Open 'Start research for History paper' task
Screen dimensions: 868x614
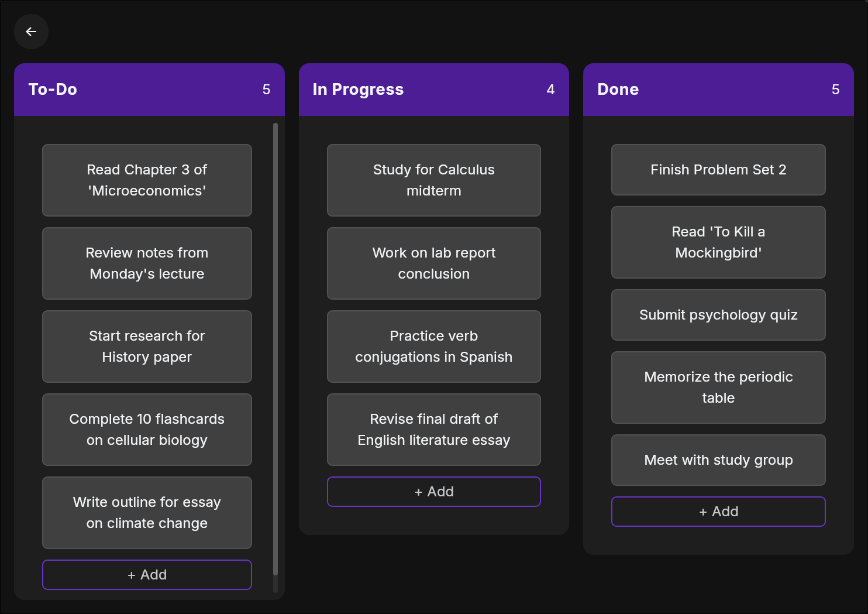click(147, 347)
